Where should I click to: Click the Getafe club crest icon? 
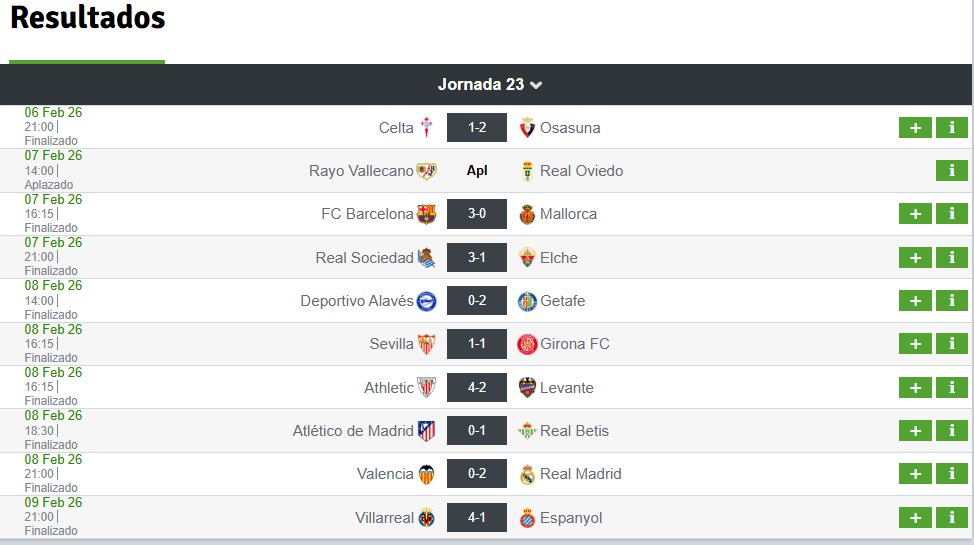coord(527,301)
